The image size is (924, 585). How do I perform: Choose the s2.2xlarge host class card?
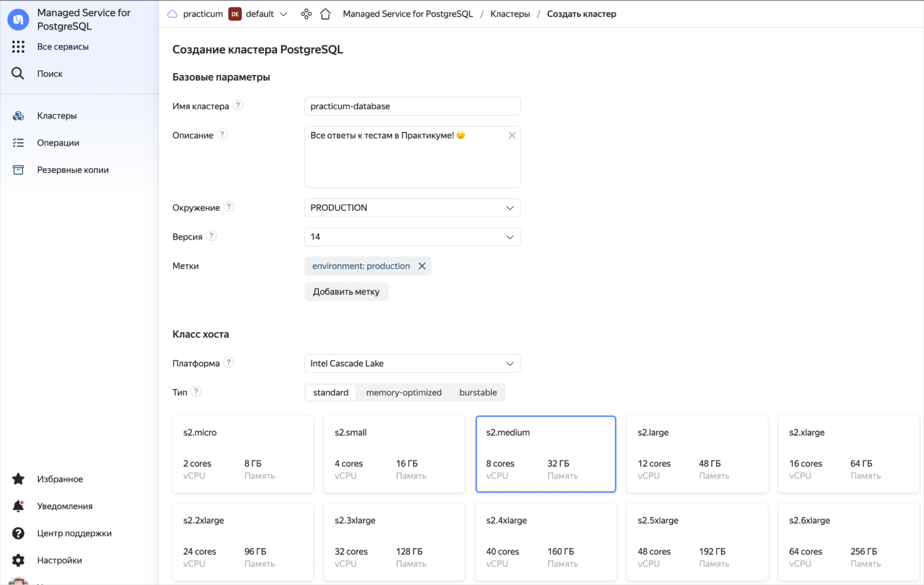click(243, 542)
